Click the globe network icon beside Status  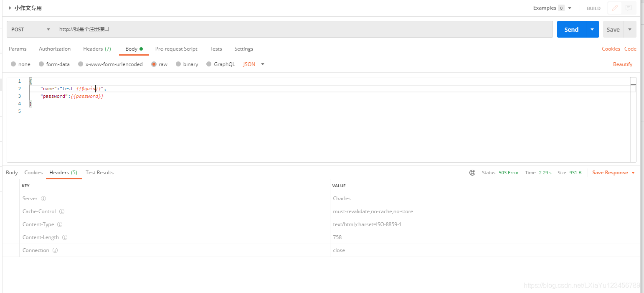coord(472,173)
